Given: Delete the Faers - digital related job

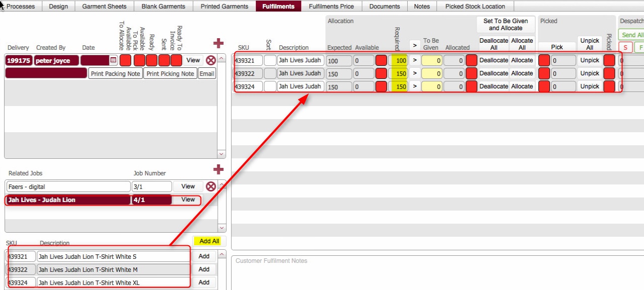Looking at the screenshot, I should (211, 186).
